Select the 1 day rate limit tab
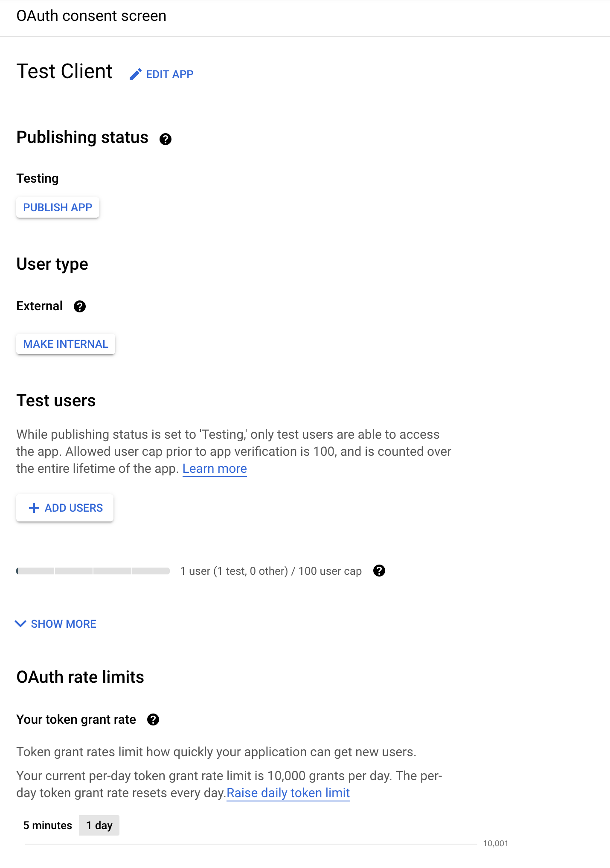 click(x=99, y=825)
